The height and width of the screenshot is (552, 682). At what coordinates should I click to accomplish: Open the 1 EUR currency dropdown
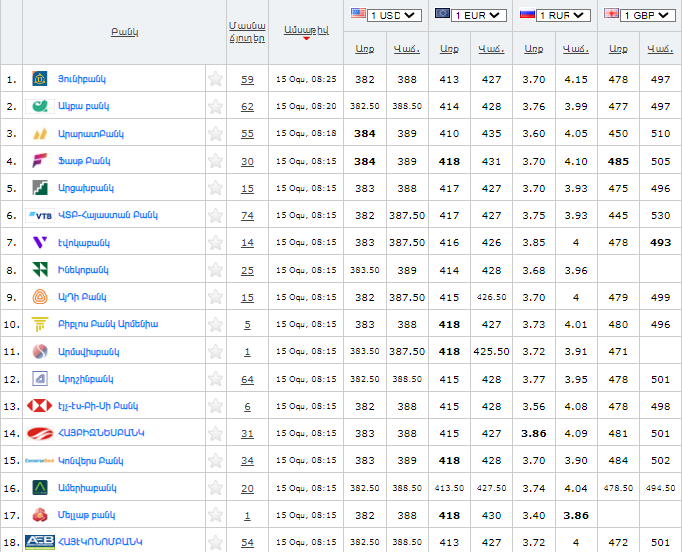point(479,16)
